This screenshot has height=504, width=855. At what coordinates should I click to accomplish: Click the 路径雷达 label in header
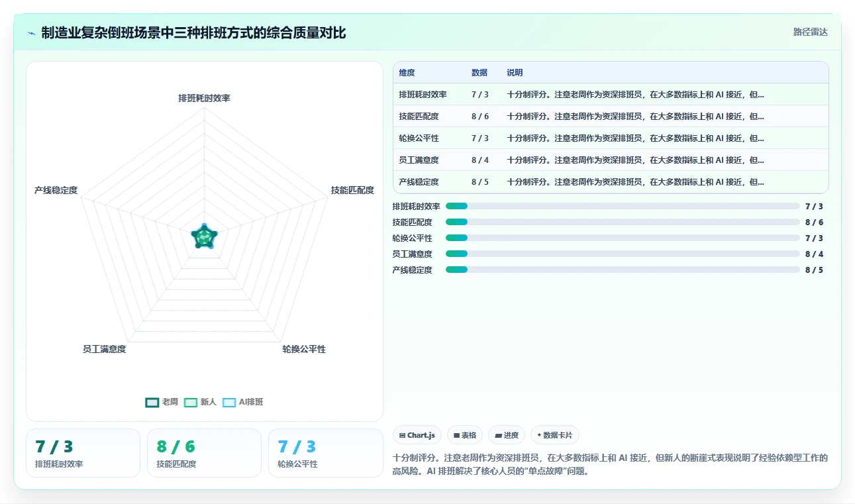tap(811, 32)
